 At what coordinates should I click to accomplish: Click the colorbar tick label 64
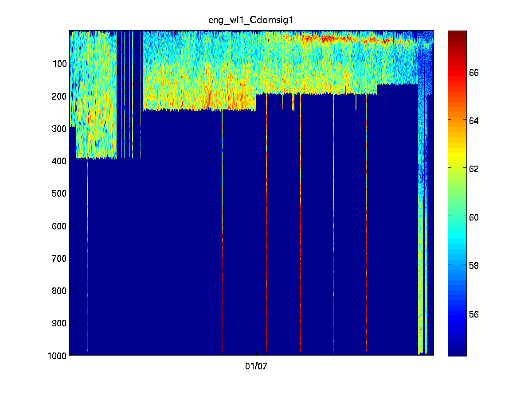(x=473, y=120)
